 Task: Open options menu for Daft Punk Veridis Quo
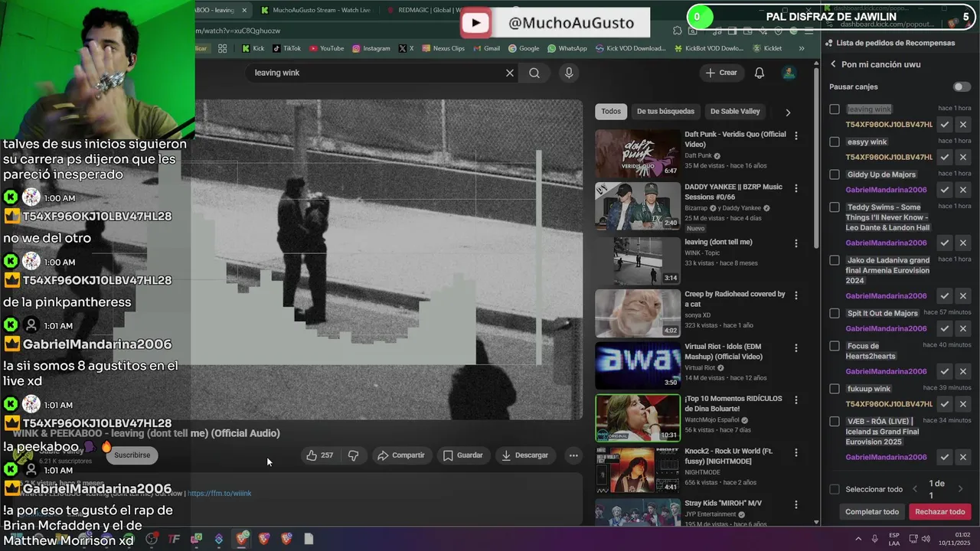pos(796,135)
